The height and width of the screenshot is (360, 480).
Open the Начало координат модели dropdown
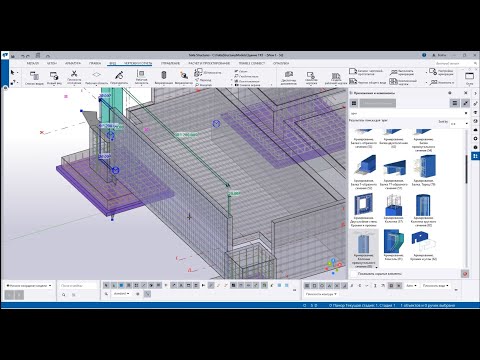pyautogui.click(x=29, y=286)
